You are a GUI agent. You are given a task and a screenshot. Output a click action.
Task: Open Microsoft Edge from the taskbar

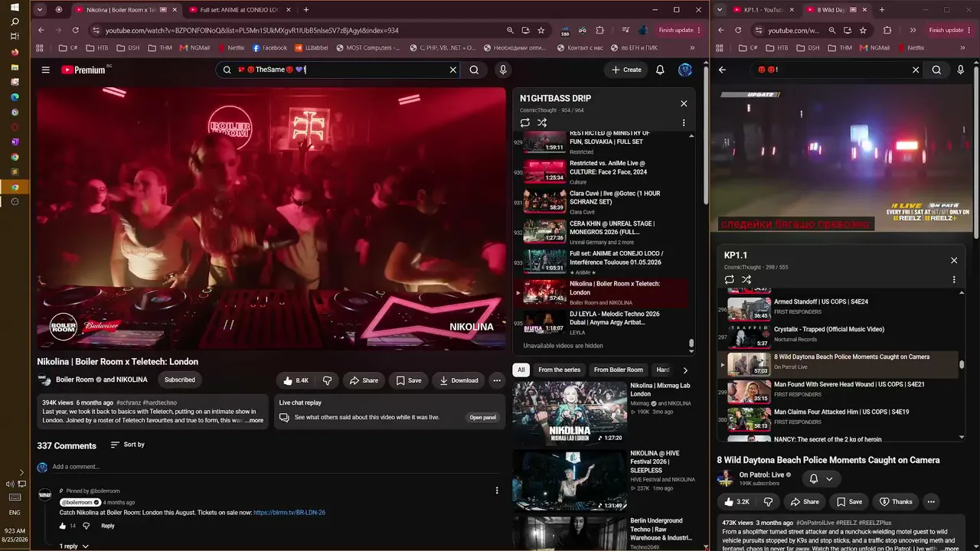point(15,97)
